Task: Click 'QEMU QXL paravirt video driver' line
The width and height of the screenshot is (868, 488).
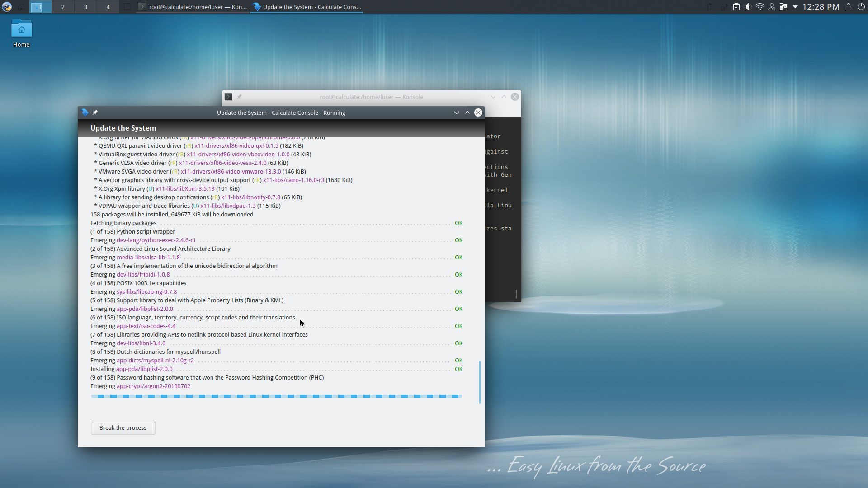Action: (x=198, y=145)
